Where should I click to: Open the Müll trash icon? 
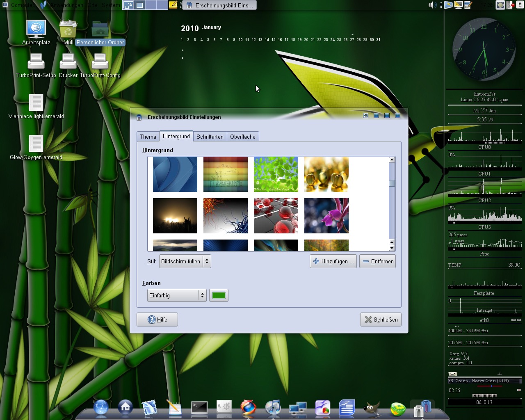tap(68, 32)
